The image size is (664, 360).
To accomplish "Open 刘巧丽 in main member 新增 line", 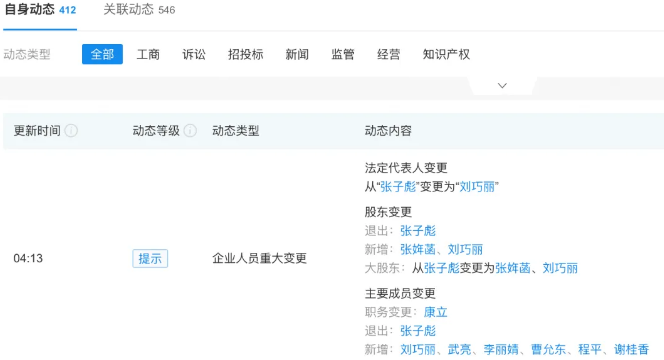I will 418,349.
